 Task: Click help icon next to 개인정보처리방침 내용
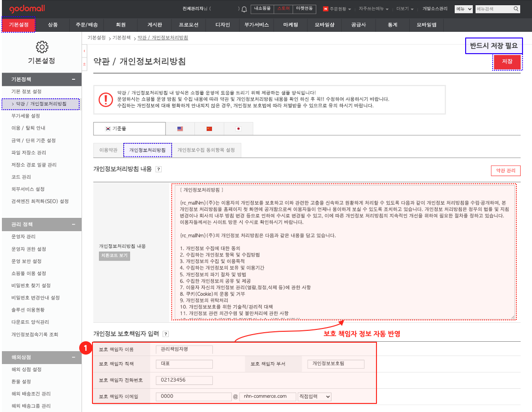[158, 169]
